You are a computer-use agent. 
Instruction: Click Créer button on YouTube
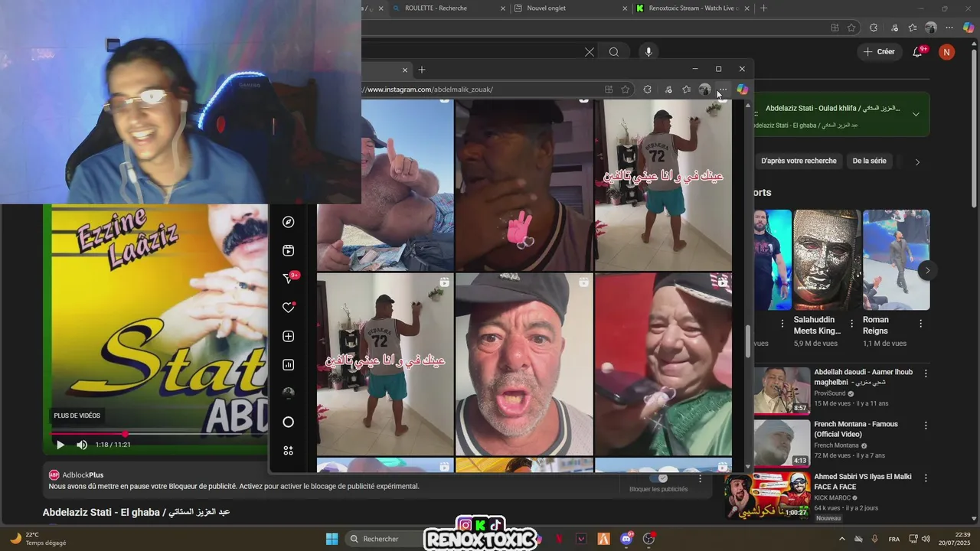[878, 52]
